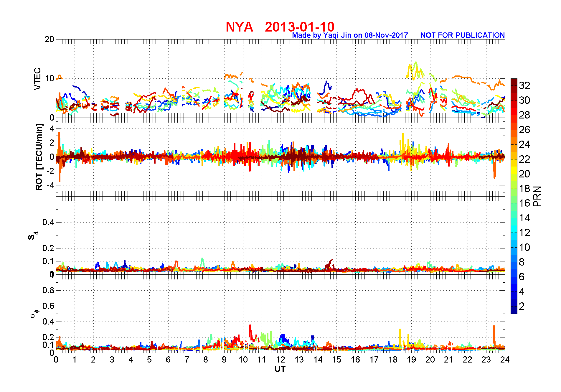
Task: Click the UT axis tick label 15
Action: point(336,360)
